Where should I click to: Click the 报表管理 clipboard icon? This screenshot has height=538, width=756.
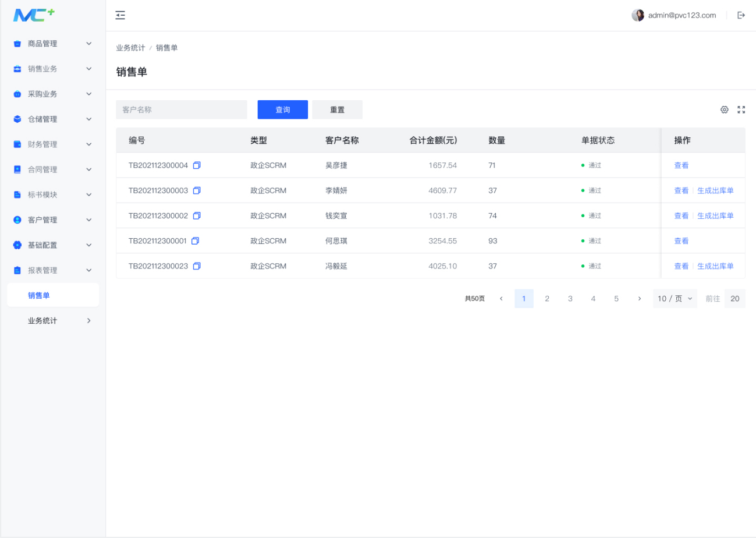click(17, 270)
